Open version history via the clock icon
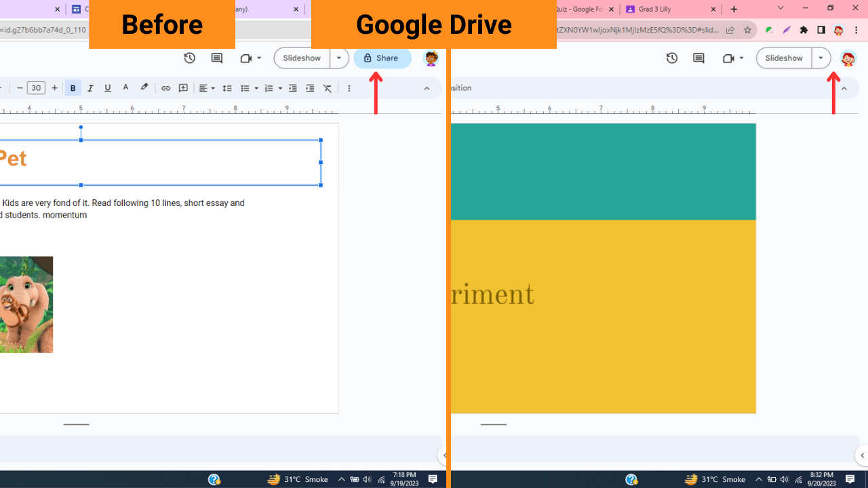Image resolution: width=868 pixels, height=488 pixels. (190, 58)
